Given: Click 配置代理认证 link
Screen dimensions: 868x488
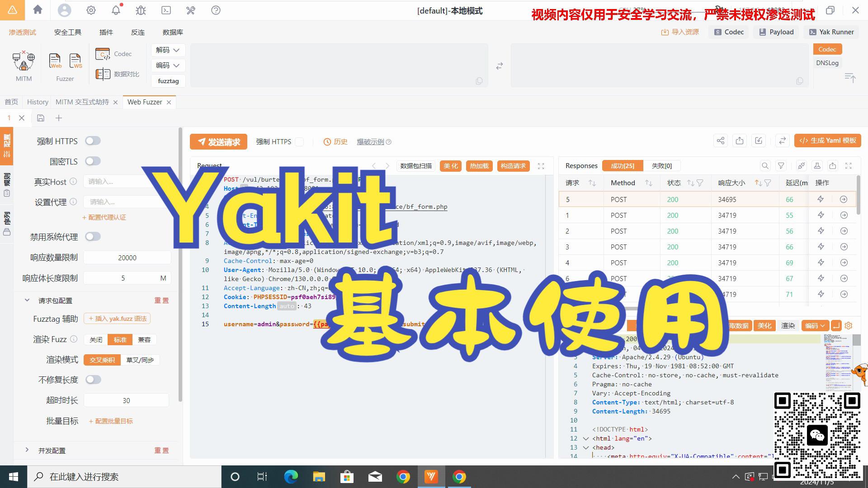Looking at the screenshot, I should [104, 217].
